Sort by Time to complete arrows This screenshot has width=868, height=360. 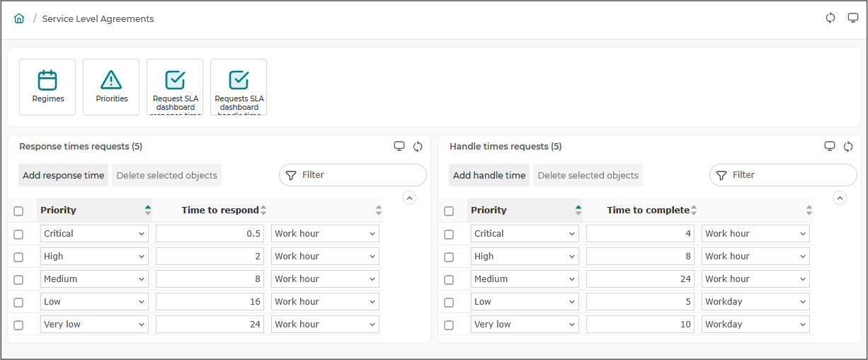[x=694, y=210]
